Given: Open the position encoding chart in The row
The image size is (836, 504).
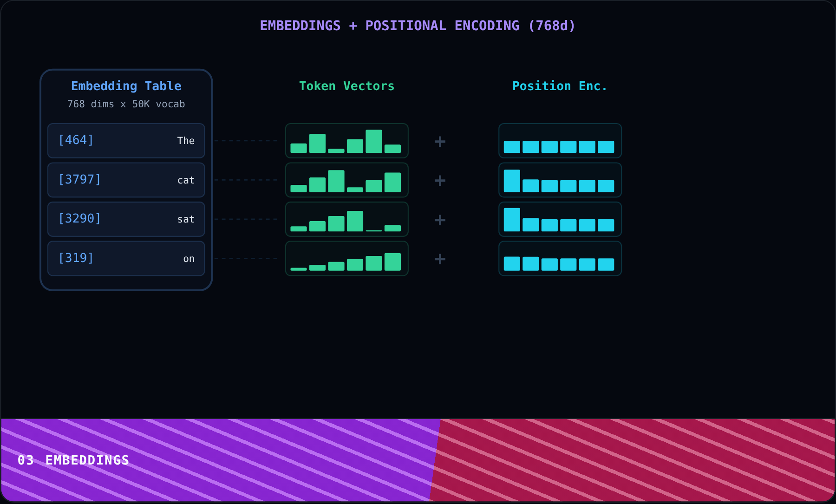Looking at the screenshot, I should pyautogui.click(x=560, y=141).
